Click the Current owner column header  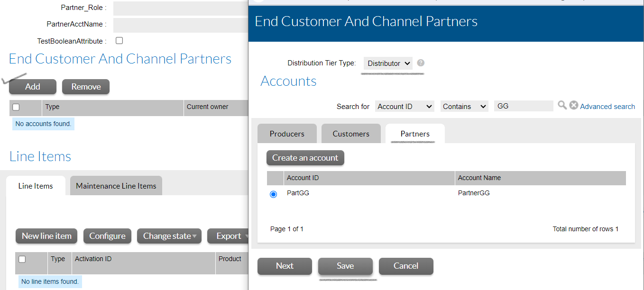[216, 107]
